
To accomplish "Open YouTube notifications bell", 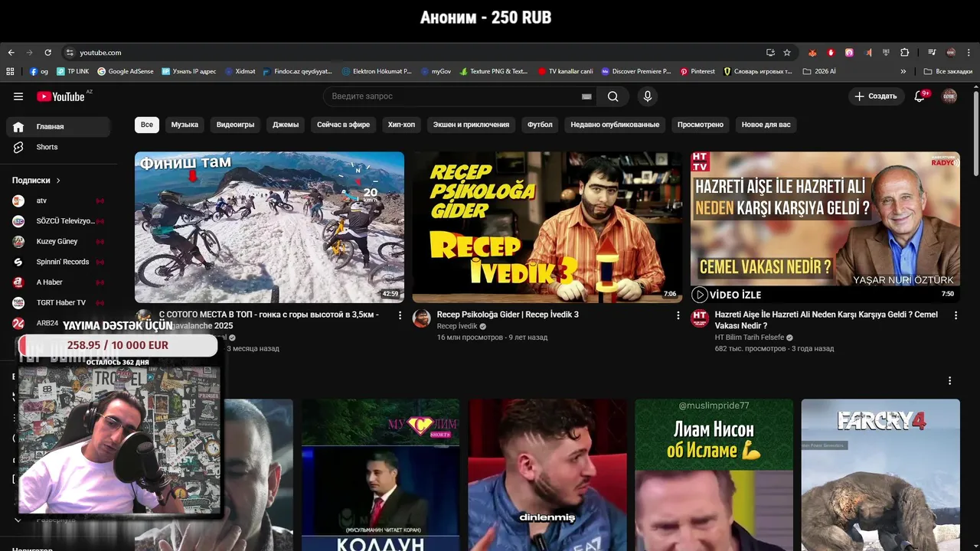I will pyautogui.click(x=920, y=96).
